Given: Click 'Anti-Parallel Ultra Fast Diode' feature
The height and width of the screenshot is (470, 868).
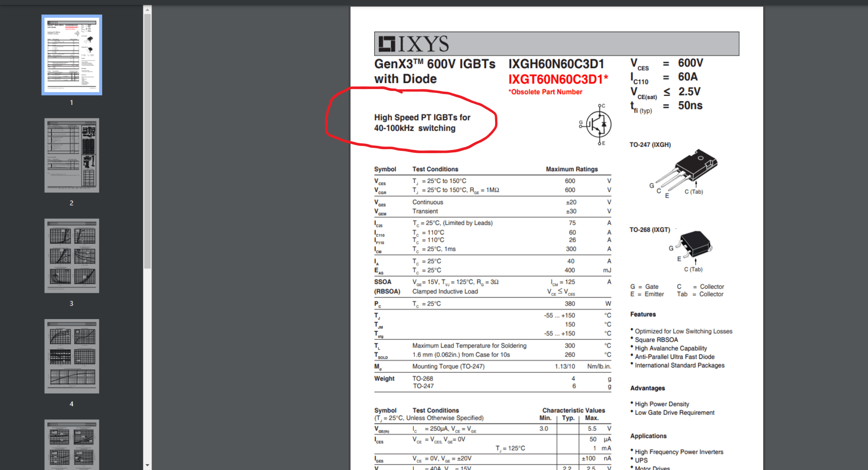Looking at the screenshot, I should coord(675,357).
